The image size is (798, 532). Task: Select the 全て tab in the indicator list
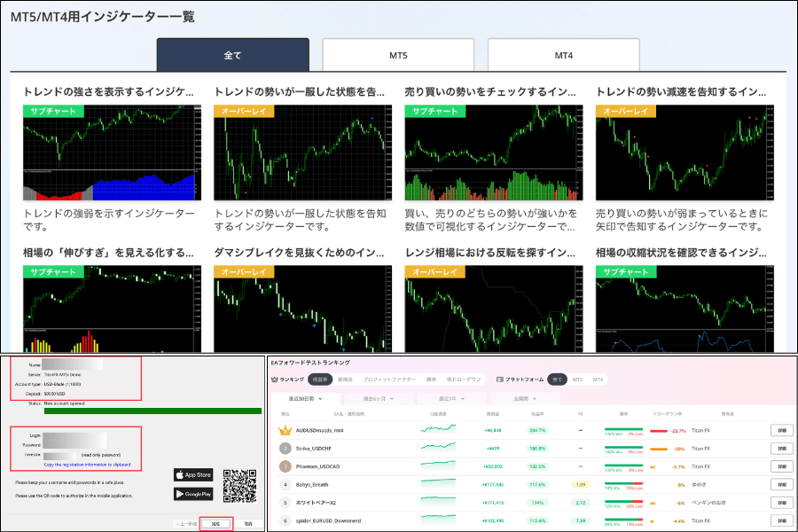[x=232, y=55]
